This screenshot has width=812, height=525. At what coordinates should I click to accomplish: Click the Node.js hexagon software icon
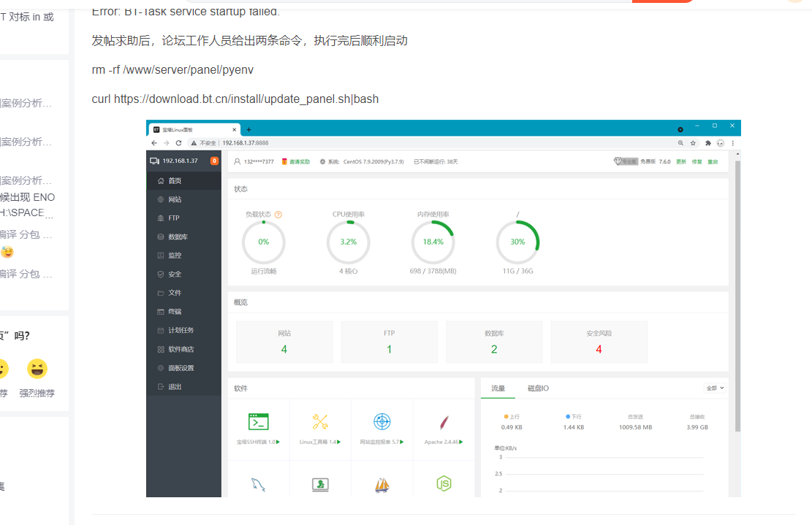(x=444, y=483)
